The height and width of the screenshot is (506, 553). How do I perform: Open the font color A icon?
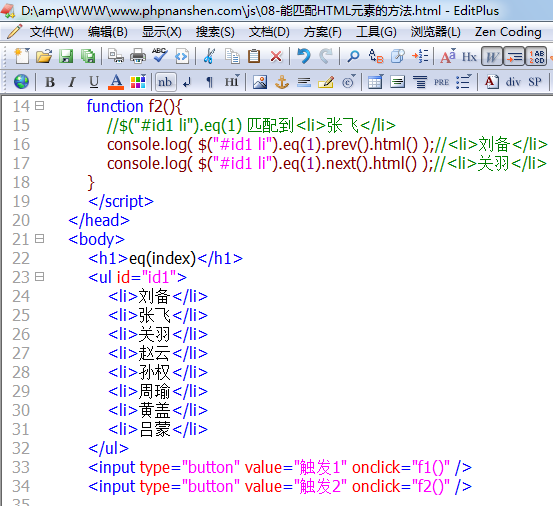[116, 82]
